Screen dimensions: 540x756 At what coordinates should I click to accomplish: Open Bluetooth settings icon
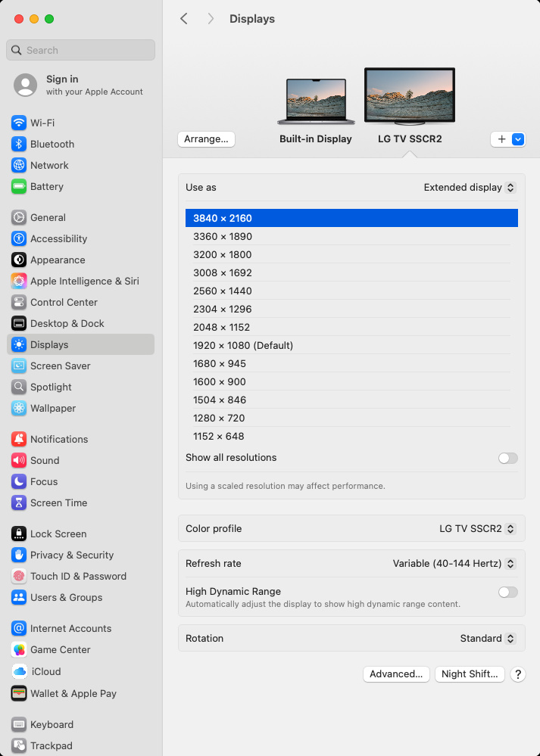click(x=19, y=144)
